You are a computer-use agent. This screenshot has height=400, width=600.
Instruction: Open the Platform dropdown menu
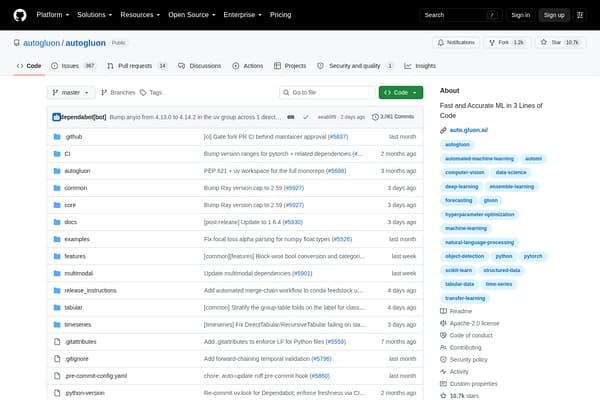point(53,15)
